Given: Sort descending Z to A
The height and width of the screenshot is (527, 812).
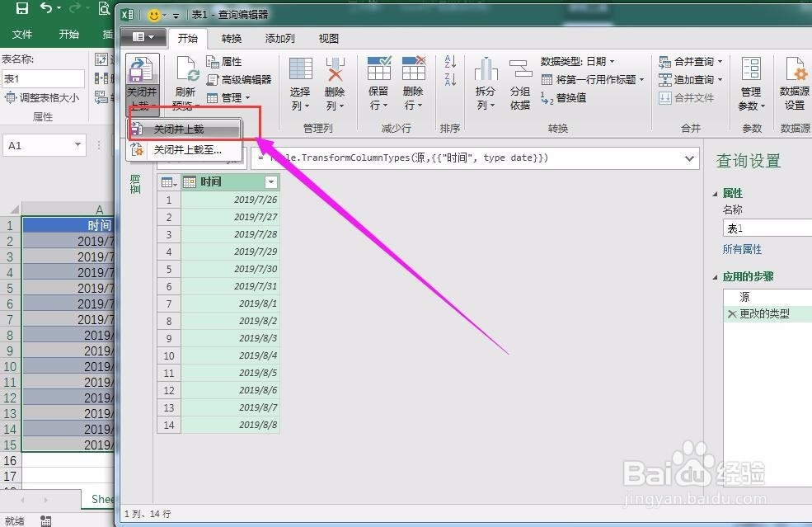Looking at the screenshot, I should pos(450,80).
